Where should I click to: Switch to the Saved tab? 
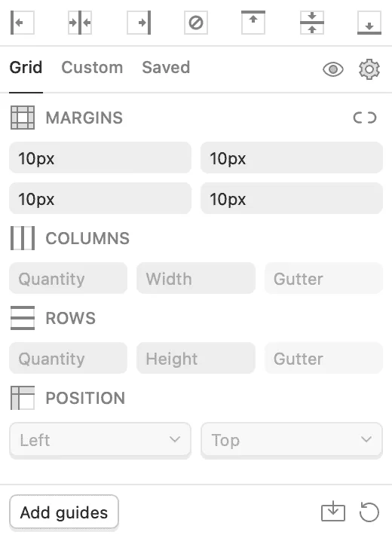tap(166, 67)
